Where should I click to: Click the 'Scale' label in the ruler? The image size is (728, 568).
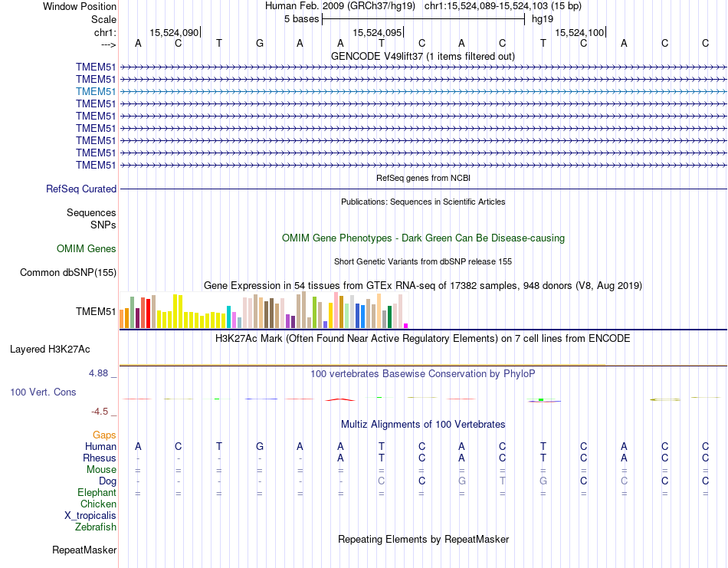click(103, 19)
